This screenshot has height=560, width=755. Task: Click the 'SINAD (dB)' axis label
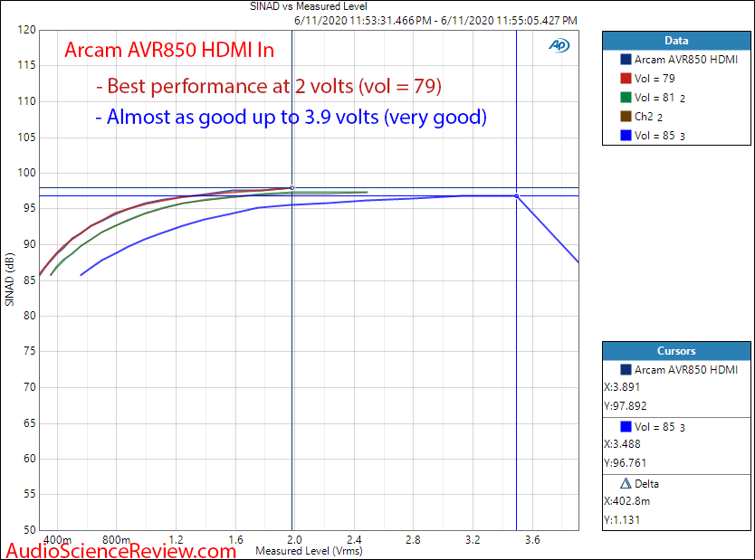click(9, 280)
